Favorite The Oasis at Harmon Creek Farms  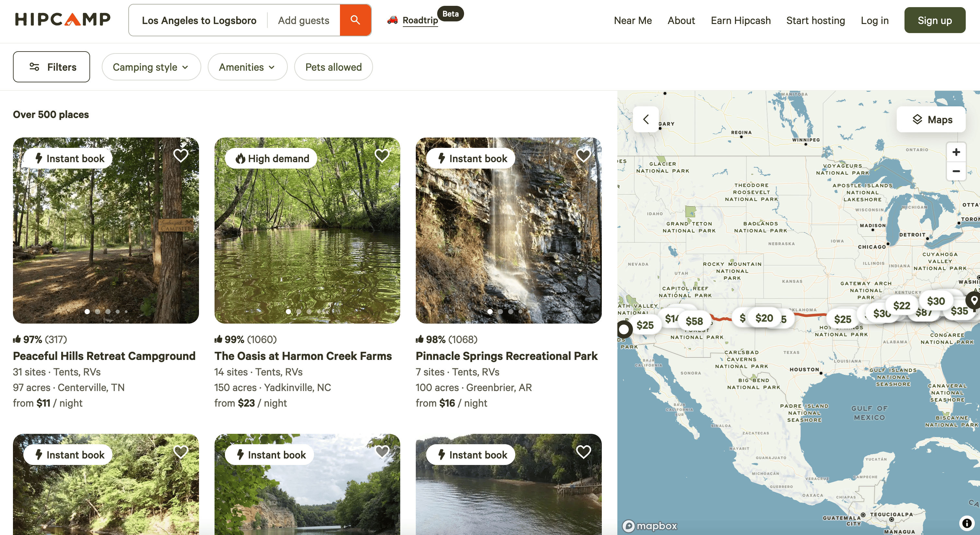[x=382, y=155]
